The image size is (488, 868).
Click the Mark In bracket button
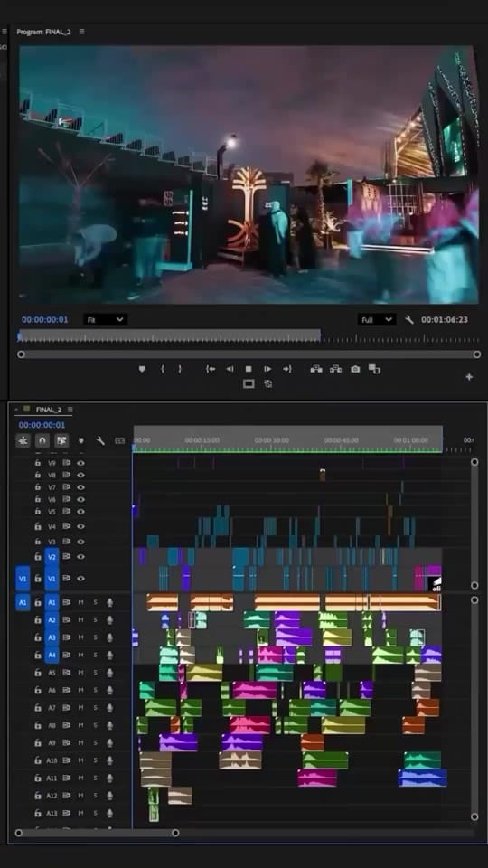162,369
